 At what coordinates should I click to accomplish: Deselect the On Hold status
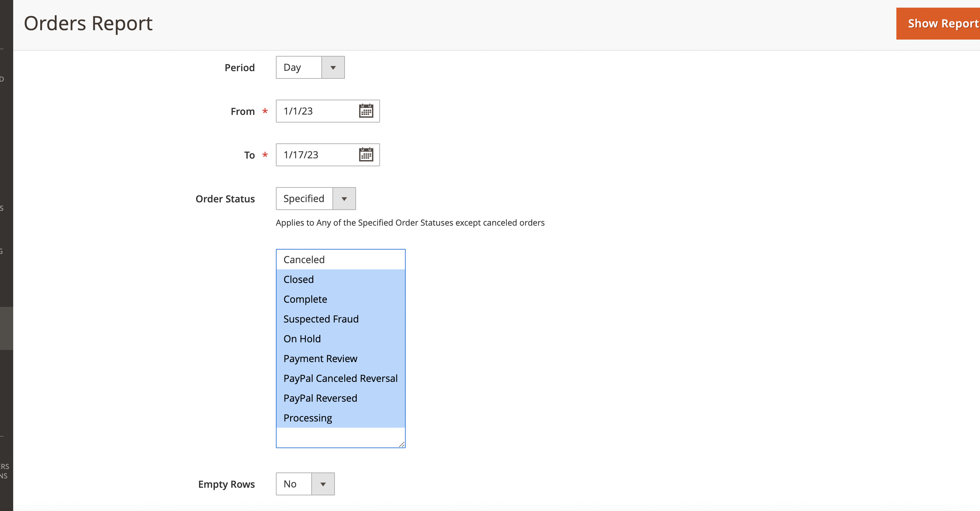[x=302, y=338]
